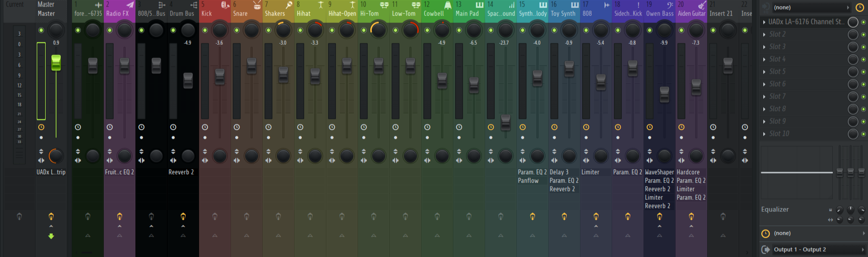Click the signal bars icon on Spac..ound track
868x257 pixels.
(511, 5)
